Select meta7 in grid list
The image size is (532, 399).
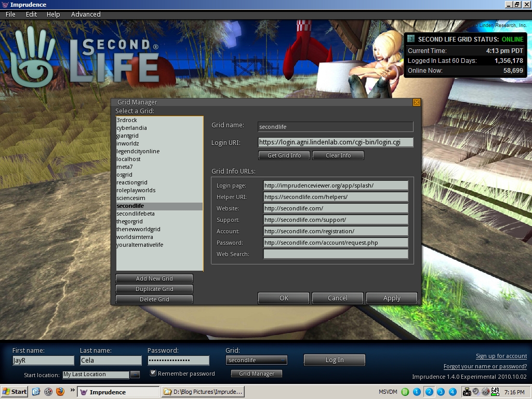tap(159, 167)
